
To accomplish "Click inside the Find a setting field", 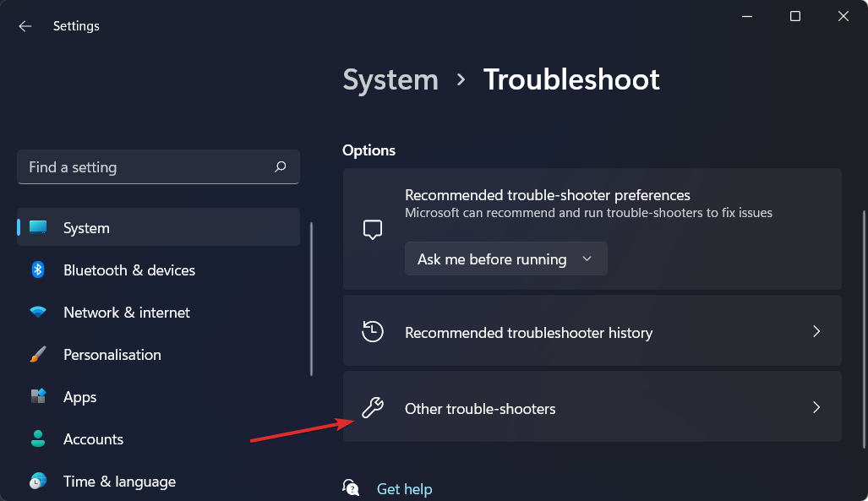I will coord(135,167).
